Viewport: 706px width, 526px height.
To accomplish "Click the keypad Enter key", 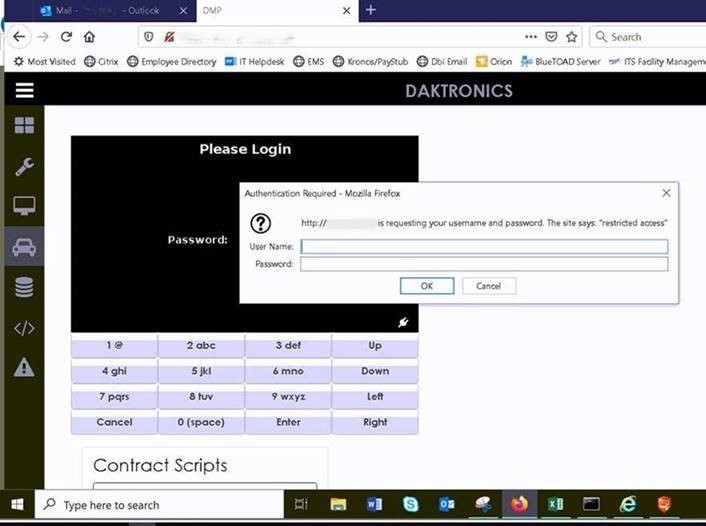I will click(x=288, y=422).
